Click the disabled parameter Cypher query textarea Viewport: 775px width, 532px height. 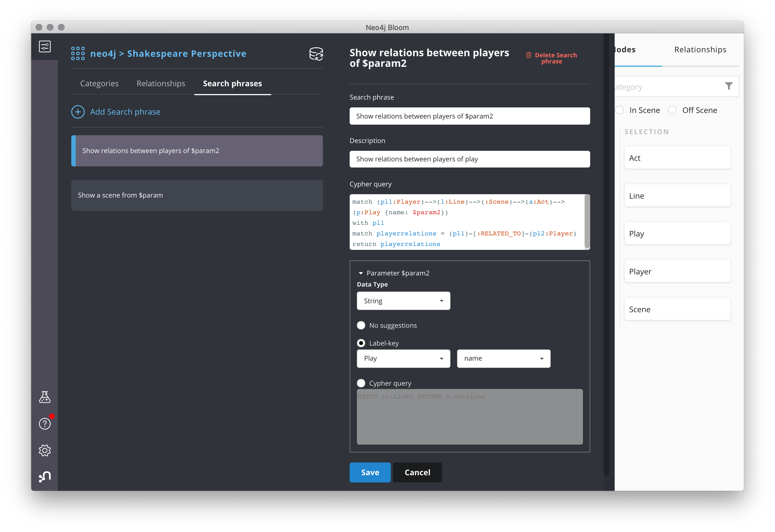coord(470,417)
